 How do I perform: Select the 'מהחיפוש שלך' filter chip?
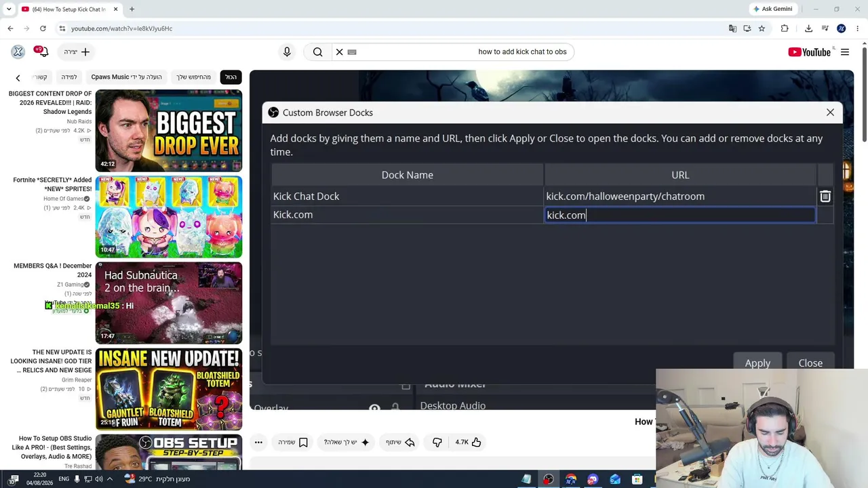pyautogui.click(x=194, y=77)
